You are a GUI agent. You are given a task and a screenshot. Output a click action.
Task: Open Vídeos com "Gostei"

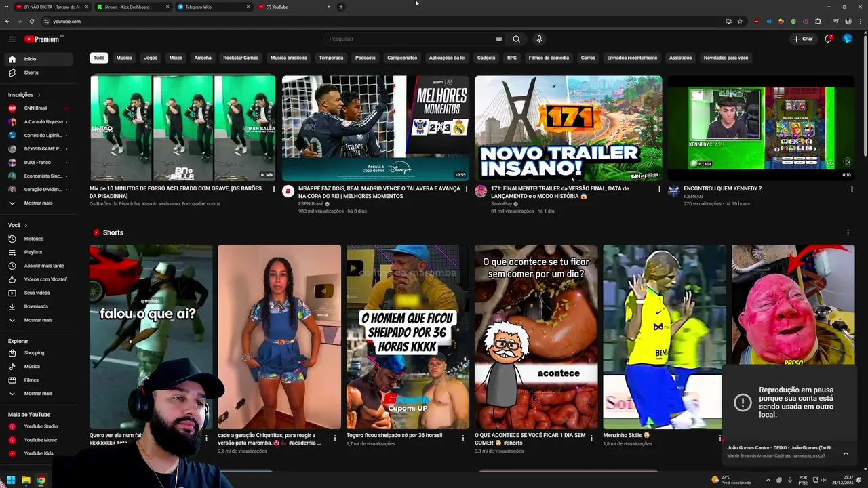[37, 279]
